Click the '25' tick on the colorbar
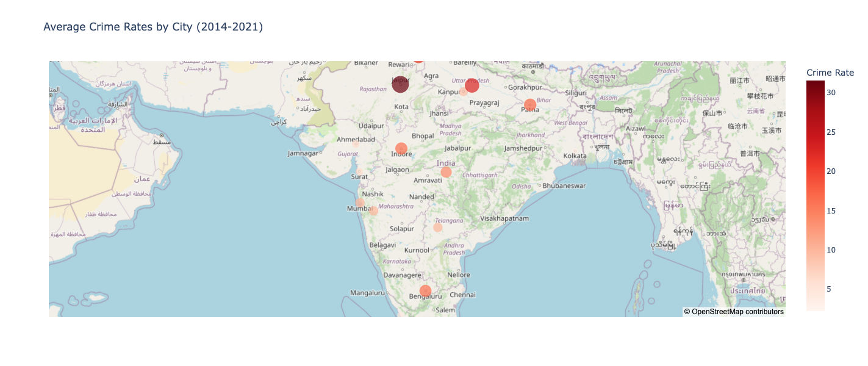This screenshot has width=868, height=366. click(x=831, y=132)
